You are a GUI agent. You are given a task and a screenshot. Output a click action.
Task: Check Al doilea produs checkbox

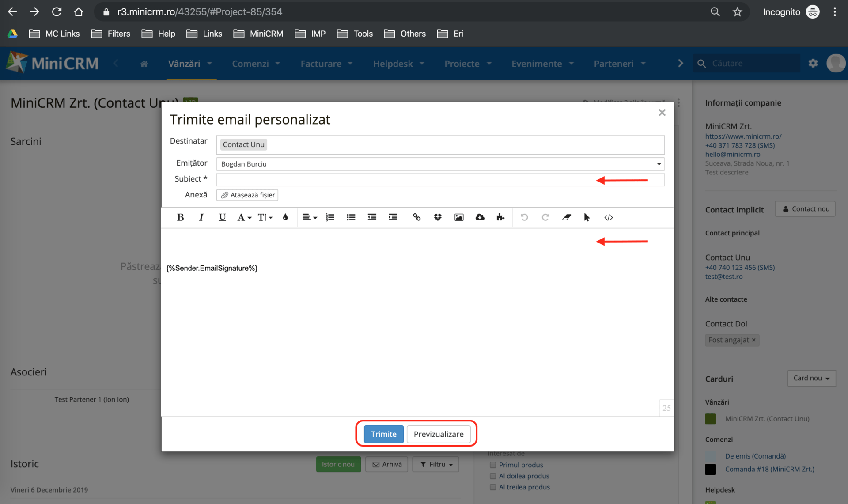(493, 476)
